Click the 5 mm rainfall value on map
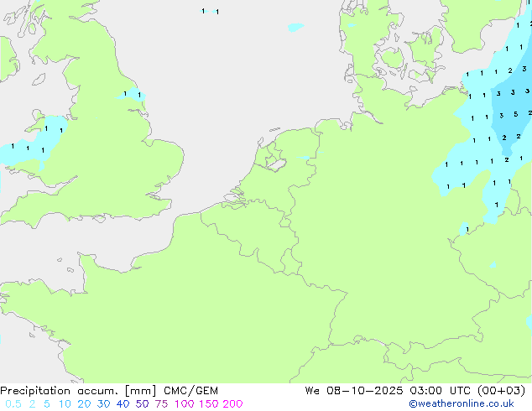 point(516,114)
